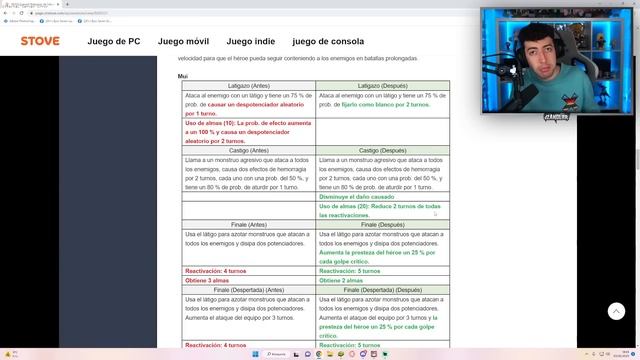Viewport: 640px width, 360px height.
Task: Click the page vertical scrollbar thumb
Action: [x=637, y=159]
